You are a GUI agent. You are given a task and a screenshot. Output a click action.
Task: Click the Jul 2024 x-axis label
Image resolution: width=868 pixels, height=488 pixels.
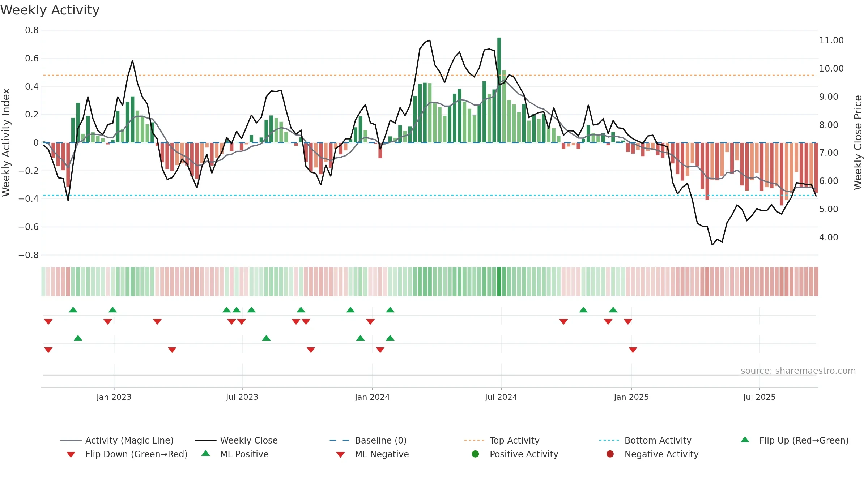501,397
